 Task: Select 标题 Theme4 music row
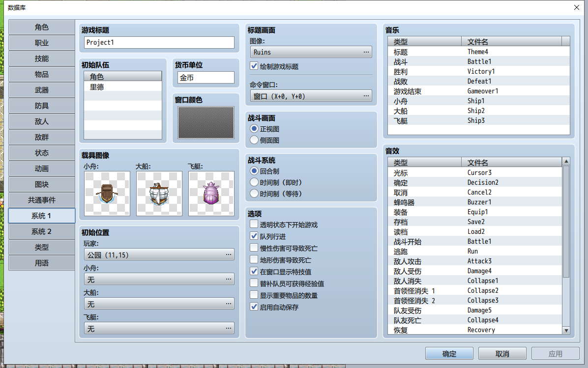[479, 52]
